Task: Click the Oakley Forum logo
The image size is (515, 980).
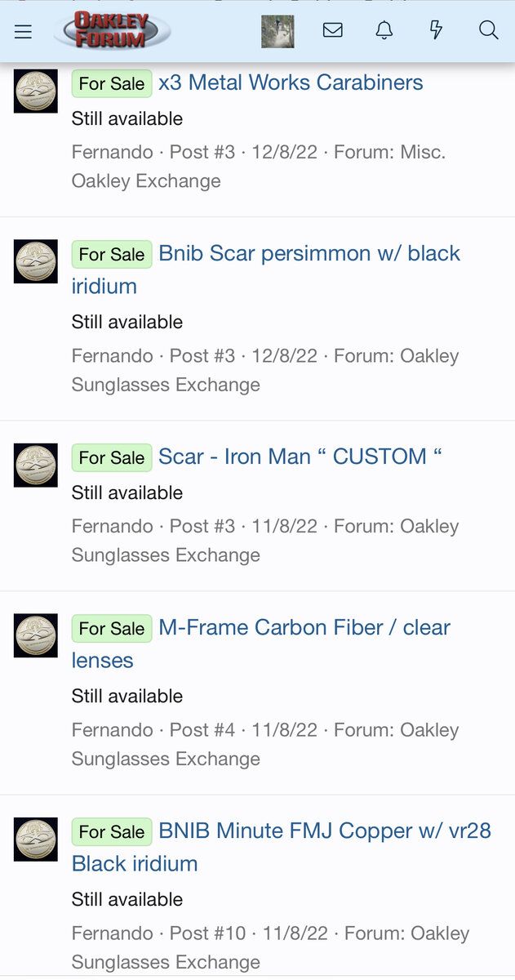Action: [112, 31]
